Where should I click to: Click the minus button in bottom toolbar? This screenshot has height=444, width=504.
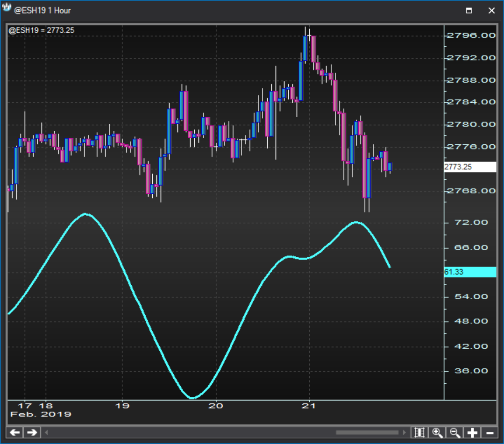(x=490, y=432)
